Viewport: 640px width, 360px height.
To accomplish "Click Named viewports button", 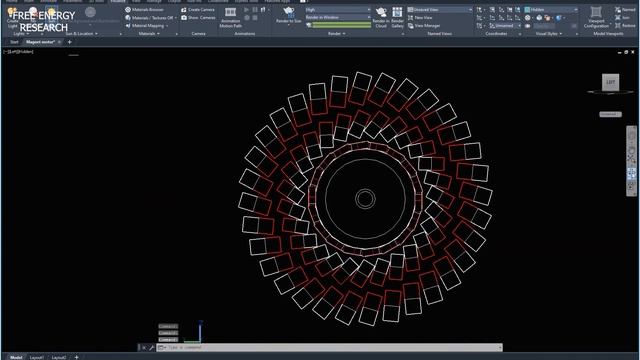I will 625,9.
